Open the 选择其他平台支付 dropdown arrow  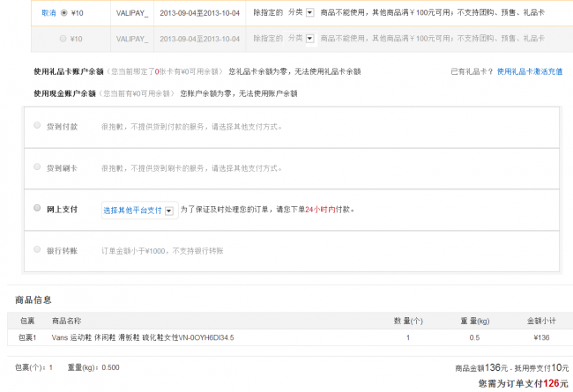(169, 210)
